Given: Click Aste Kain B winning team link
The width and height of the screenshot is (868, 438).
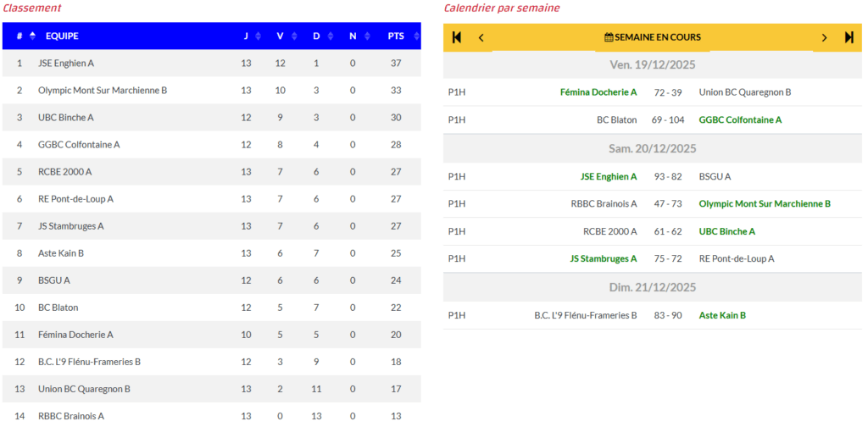Looking at the screenshot, I should [x=722, y=315].
